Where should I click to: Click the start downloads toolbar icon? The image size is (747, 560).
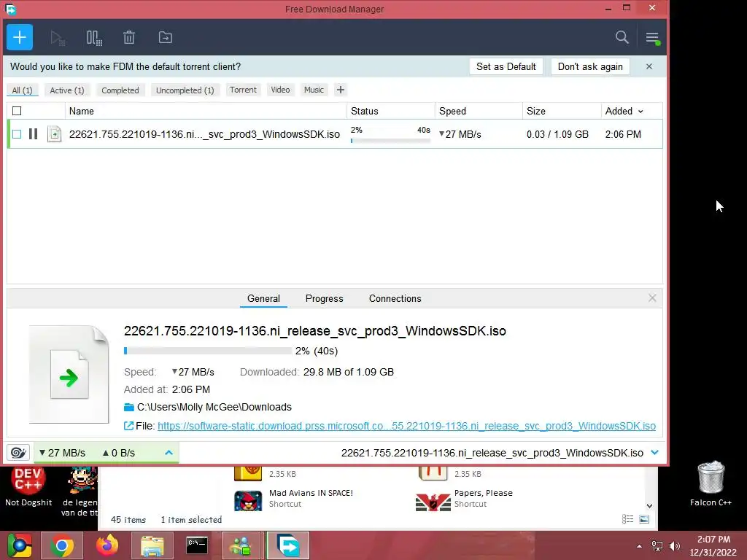(58, 38)
